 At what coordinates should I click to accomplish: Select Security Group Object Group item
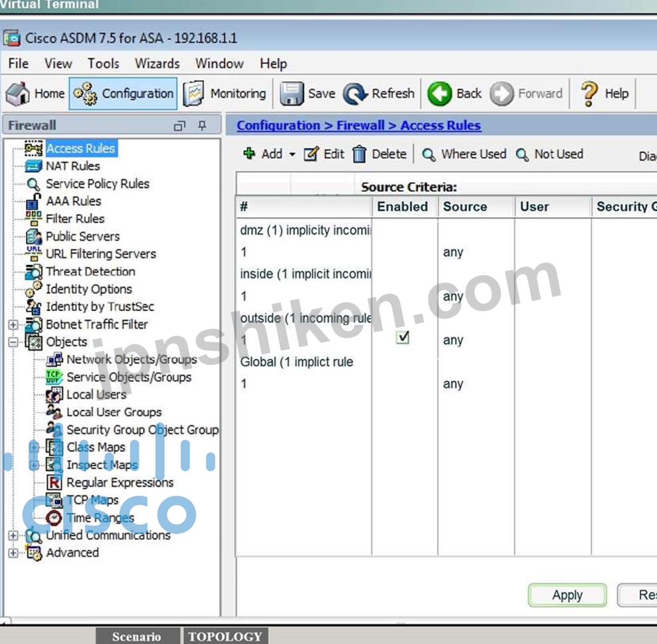click(x=142, y=430)
